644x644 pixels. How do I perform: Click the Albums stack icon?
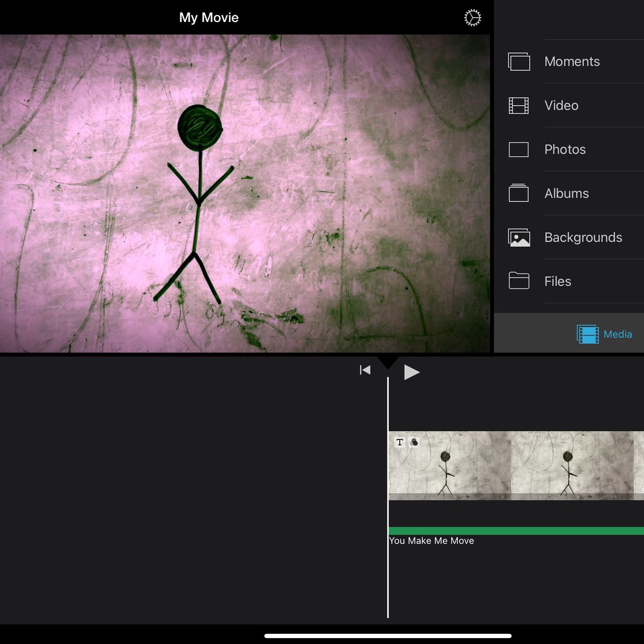[x=519, y=193]
